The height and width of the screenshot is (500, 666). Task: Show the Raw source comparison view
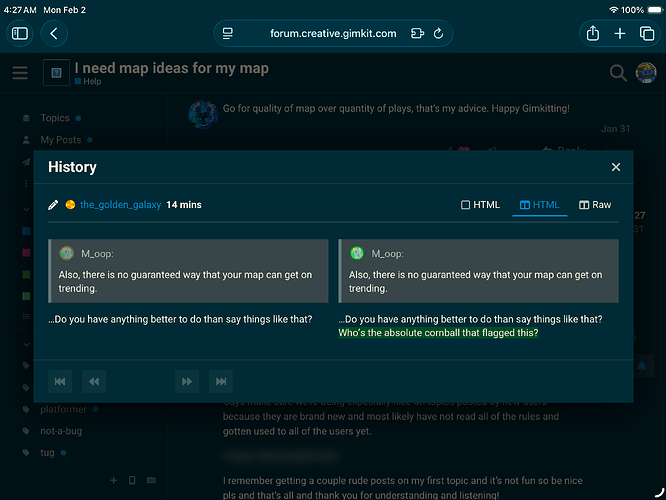click(595, 205)
